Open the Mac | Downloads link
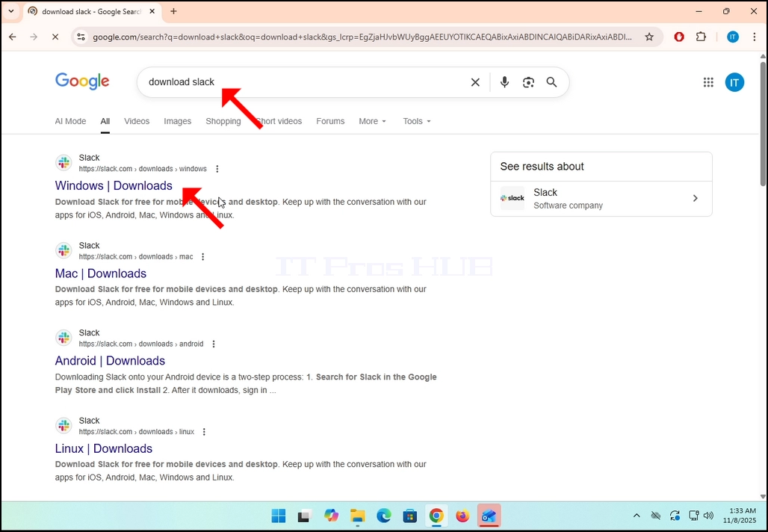This screenshot has height=532, width=768. (100, 273)
